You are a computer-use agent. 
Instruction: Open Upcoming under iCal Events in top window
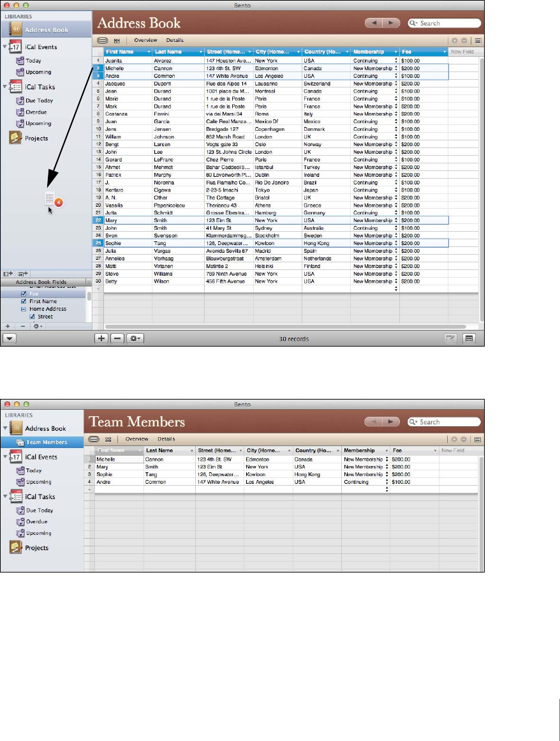point(38,72)
